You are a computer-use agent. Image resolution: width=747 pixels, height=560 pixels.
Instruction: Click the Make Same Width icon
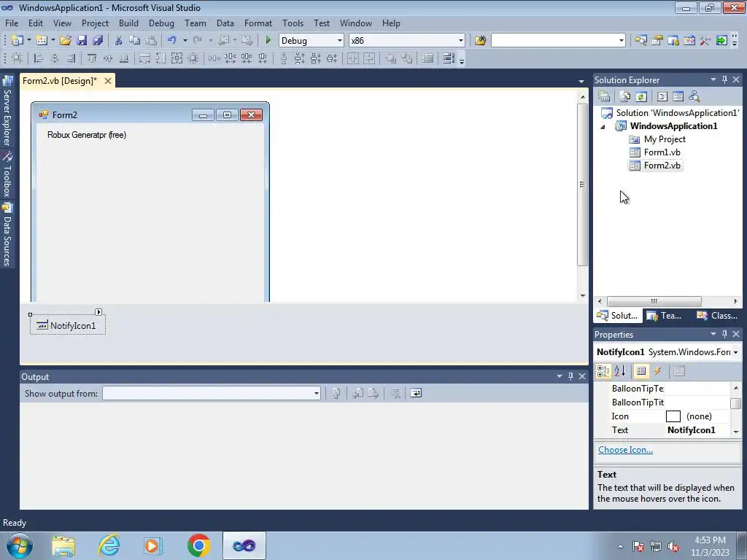pyautogui.click(x=144, y=58)
